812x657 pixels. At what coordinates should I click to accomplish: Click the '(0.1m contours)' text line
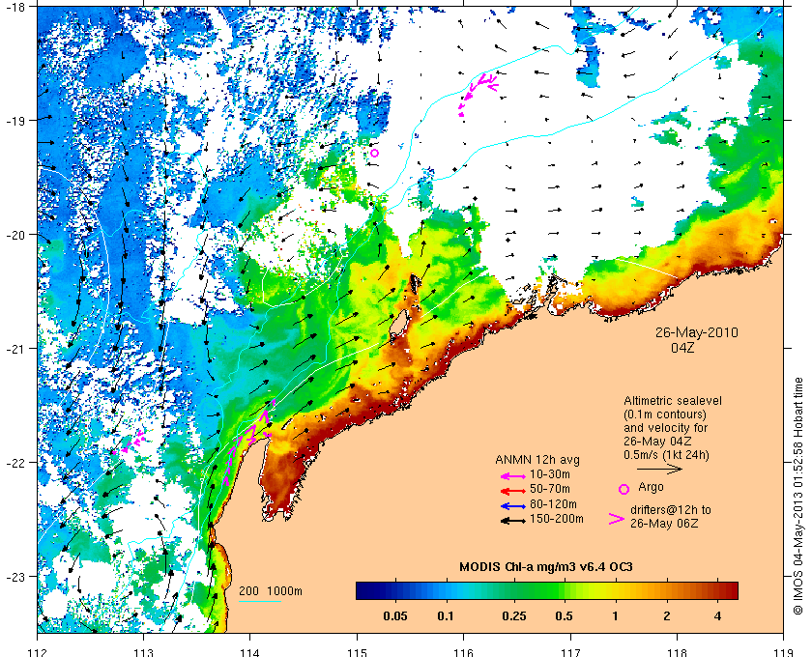[x=665, y=414]
